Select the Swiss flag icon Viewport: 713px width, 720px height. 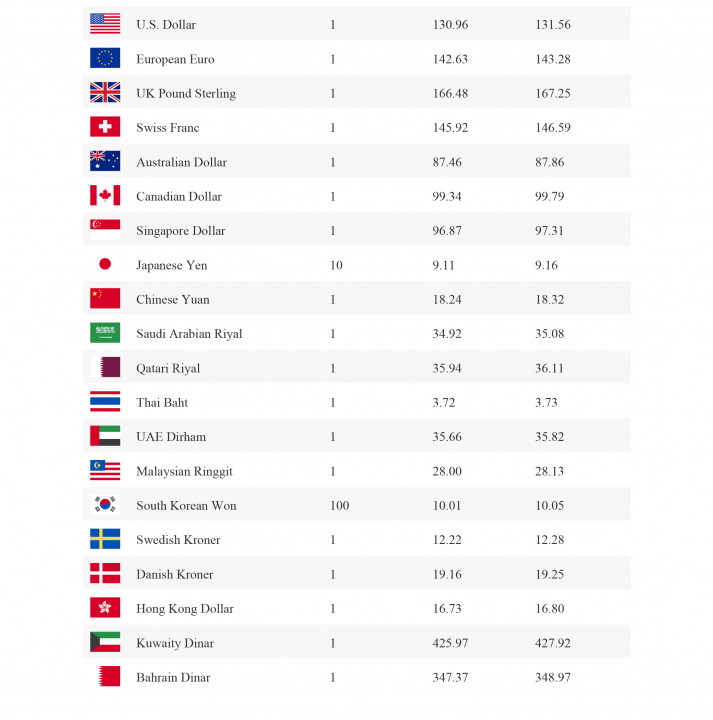(105, 127)
